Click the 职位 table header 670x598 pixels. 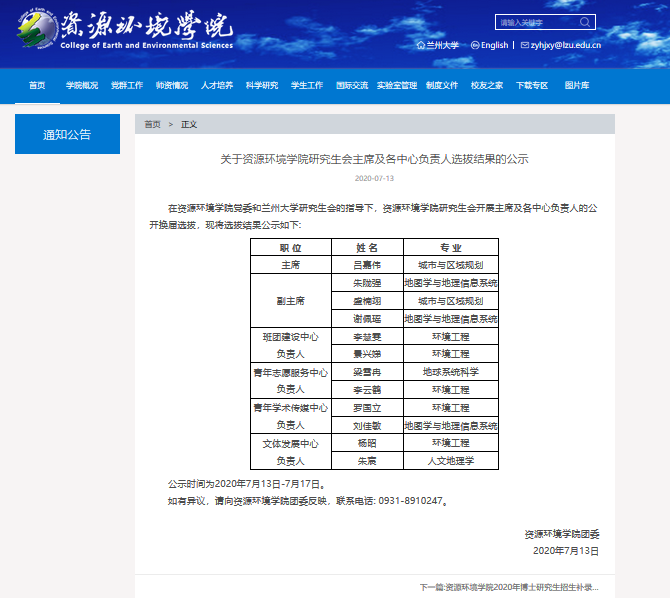point(291,247)
